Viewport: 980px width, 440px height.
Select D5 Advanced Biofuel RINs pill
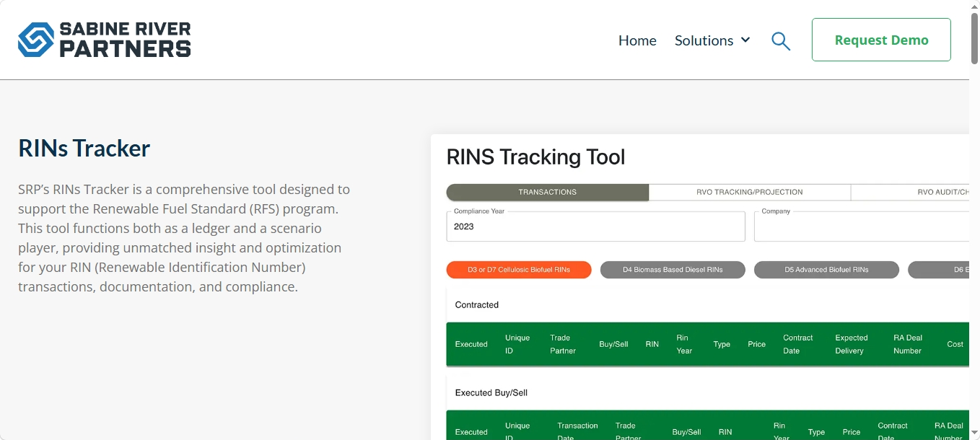coord(826,270)
